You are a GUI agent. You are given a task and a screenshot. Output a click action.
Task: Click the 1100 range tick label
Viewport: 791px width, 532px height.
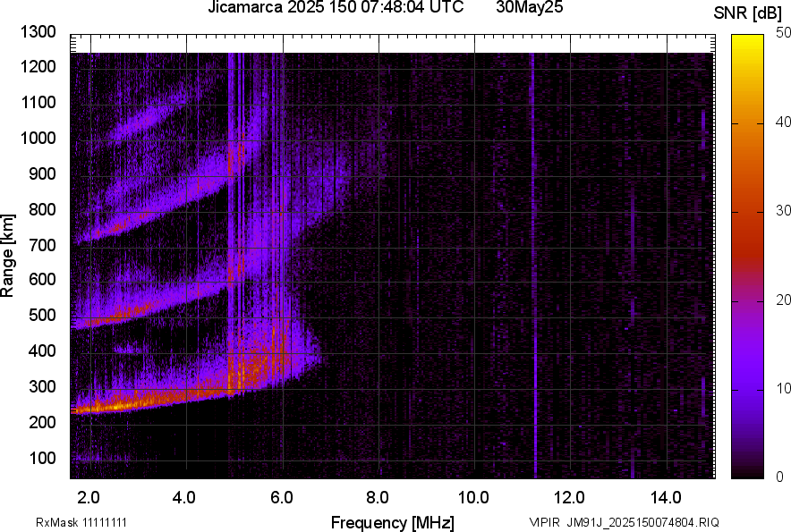(38, 102)
